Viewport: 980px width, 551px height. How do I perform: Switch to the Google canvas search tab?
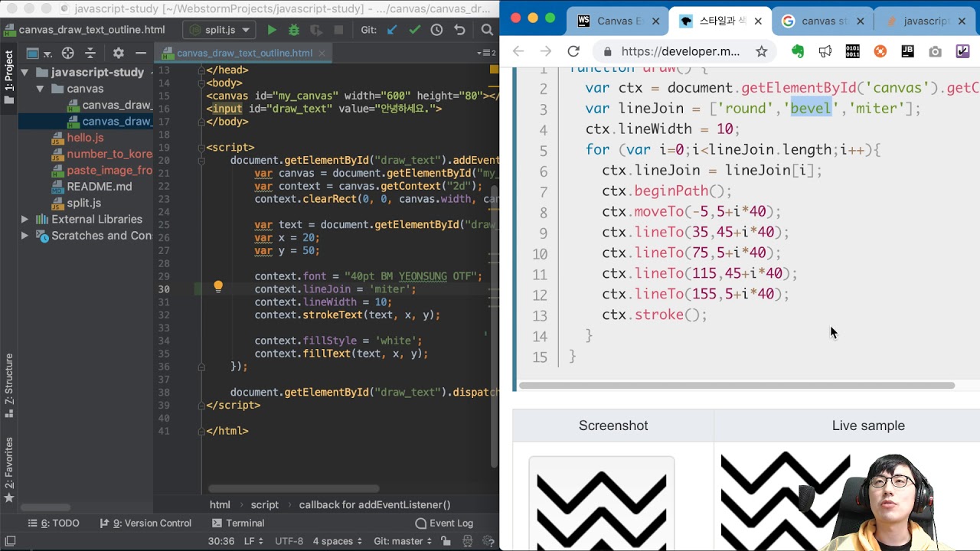point(822,21)
